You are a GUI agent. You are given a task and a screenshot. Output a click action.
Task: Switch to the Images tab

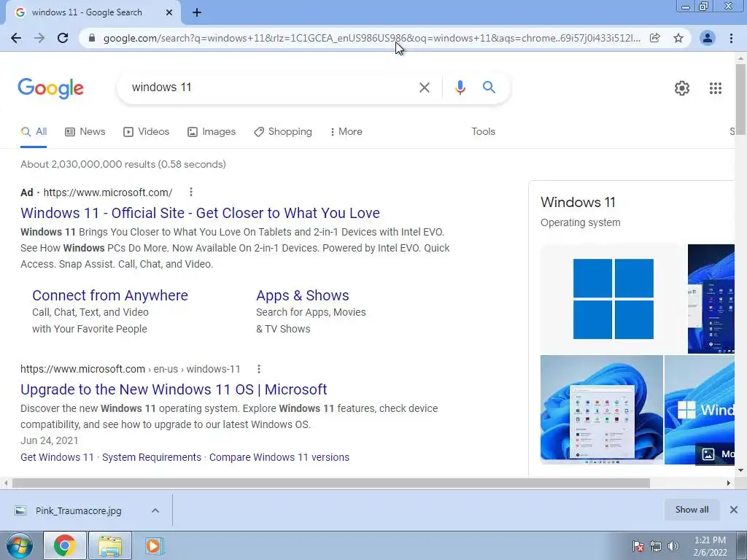[212, 132]
